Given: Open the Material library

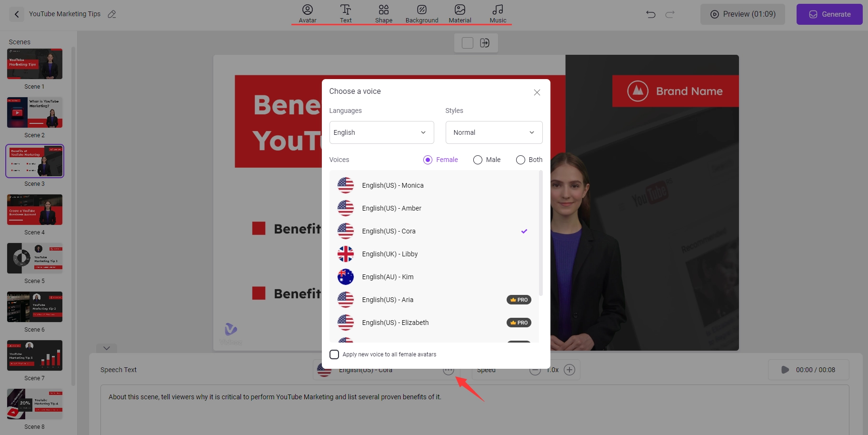Looking at the screenshot, I should (x=459, y=13).
